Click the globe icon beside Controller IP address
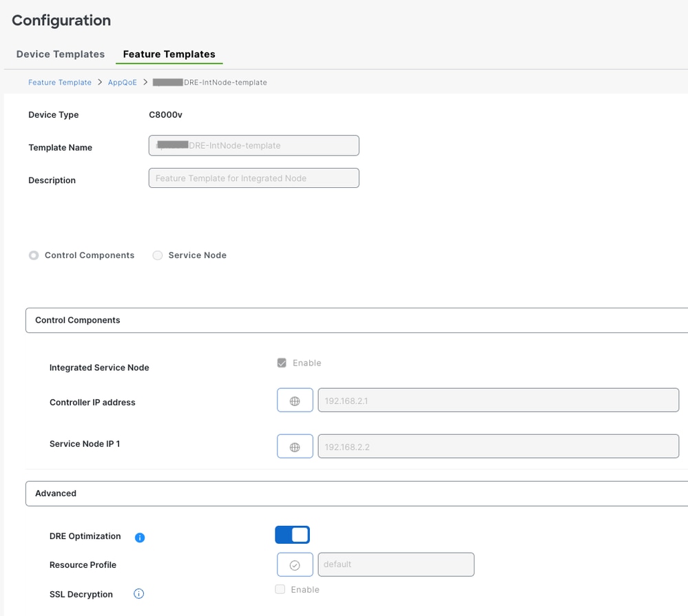The width and height of the screenshot is (688, 616). coord(295,401)
